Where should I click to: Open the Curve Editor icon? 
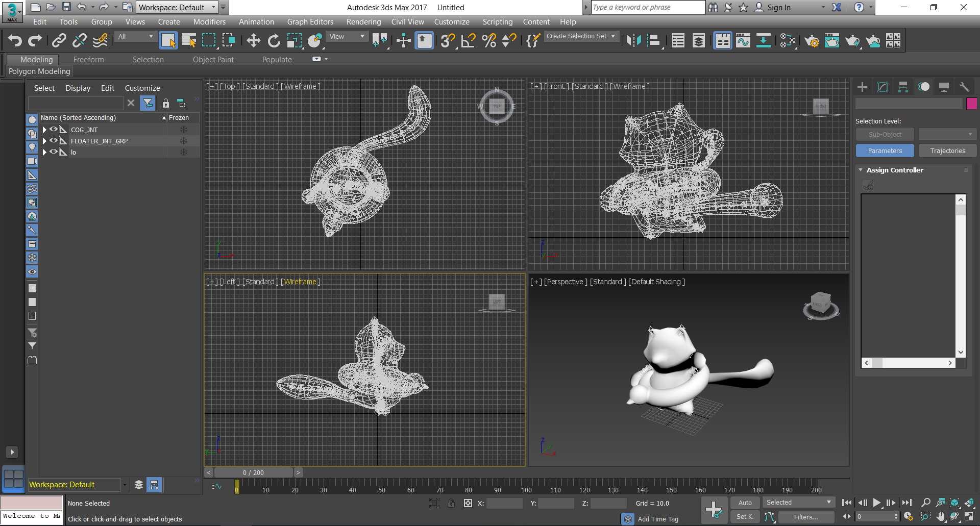click(743, 40)
